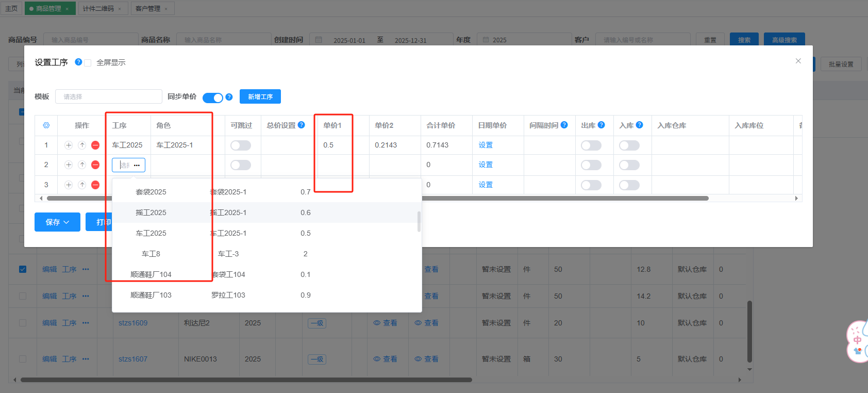This screenshot has height=393, width=868.
Task: Delete process row 3 with red minus
Action: click(95, 185)
